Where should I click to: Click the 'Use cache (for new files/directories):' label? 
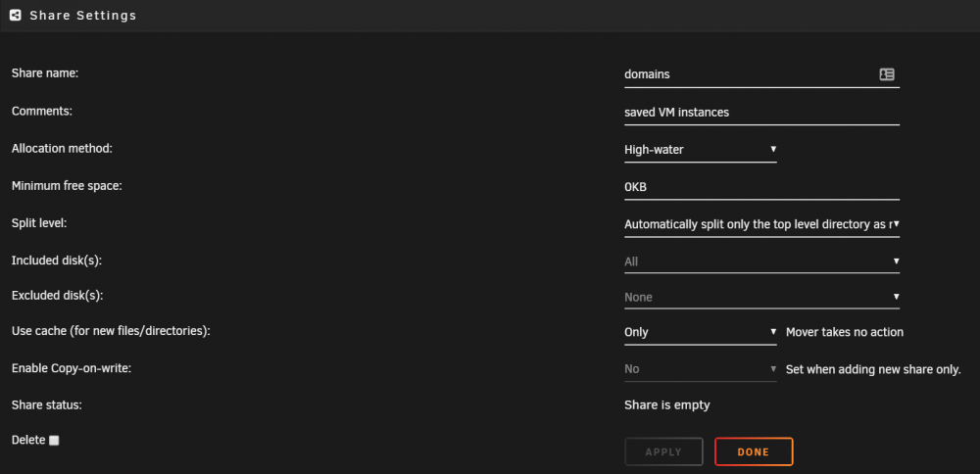[x=111, y=331]
